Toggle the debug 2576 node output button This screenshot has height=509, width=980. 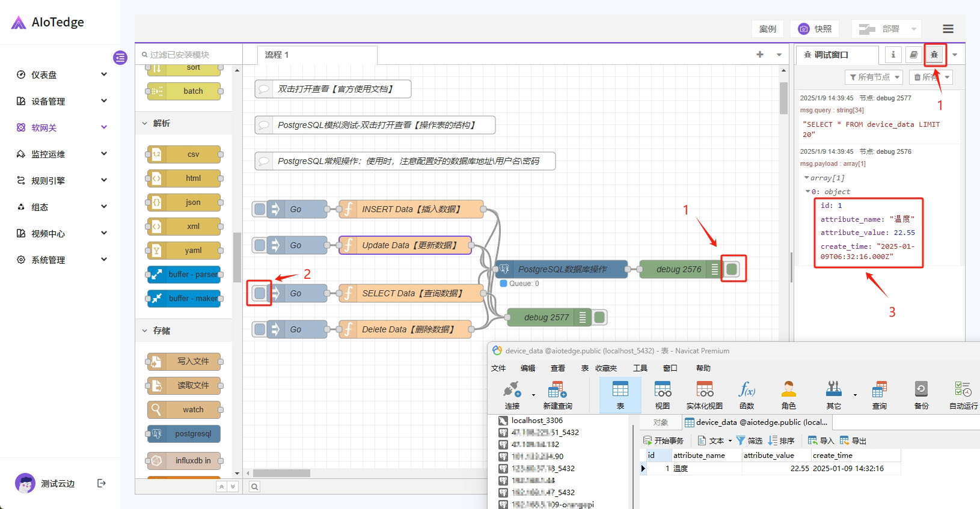[732, 269]
